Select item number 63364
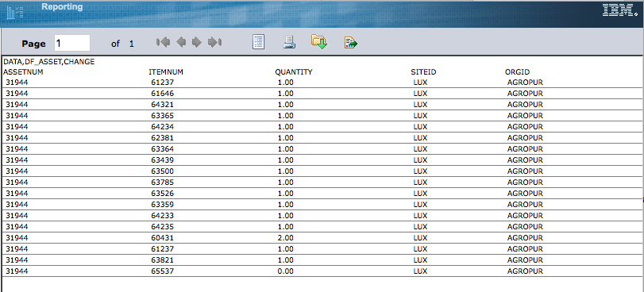 [163, 148]
